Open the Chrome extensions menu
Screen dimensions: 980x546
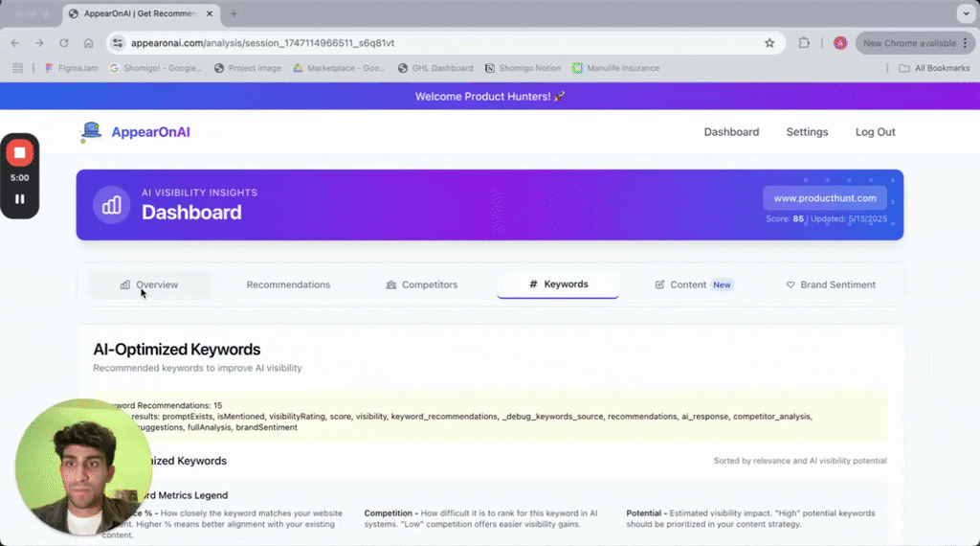pos(804,43)
